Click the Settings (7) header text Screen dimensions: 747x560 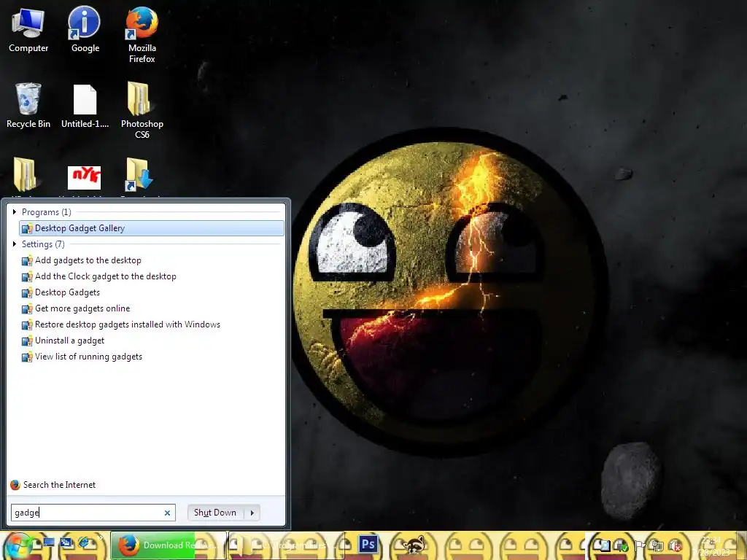[43, 244]
